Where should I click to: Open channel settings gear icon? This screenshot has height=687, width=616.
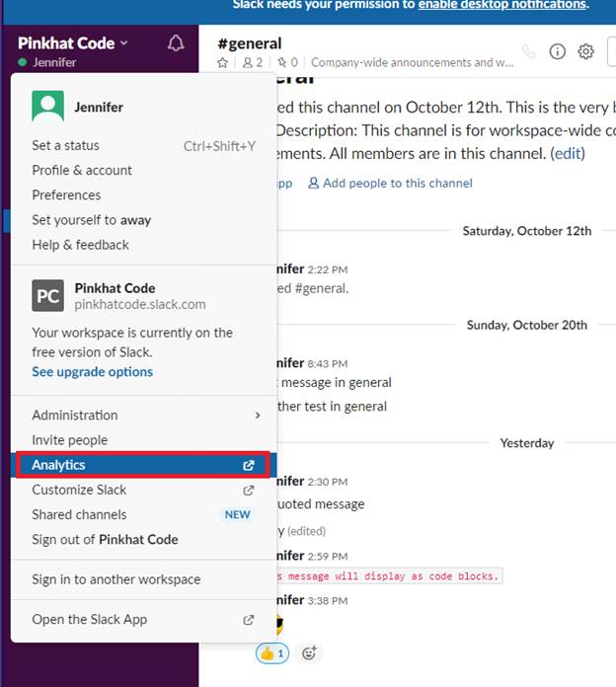point(585,51)
